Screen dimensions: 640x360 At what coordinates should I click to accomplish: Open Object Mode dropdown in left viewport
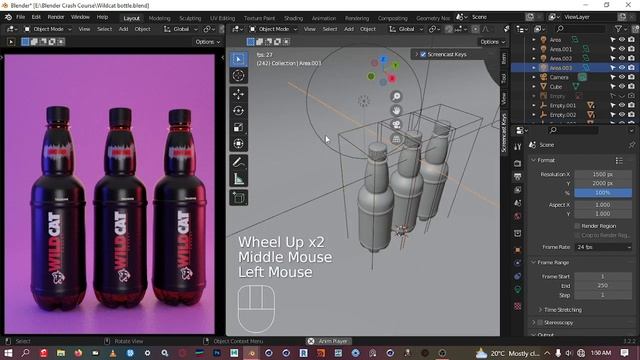pyautogui.click(x=48, y=29)
